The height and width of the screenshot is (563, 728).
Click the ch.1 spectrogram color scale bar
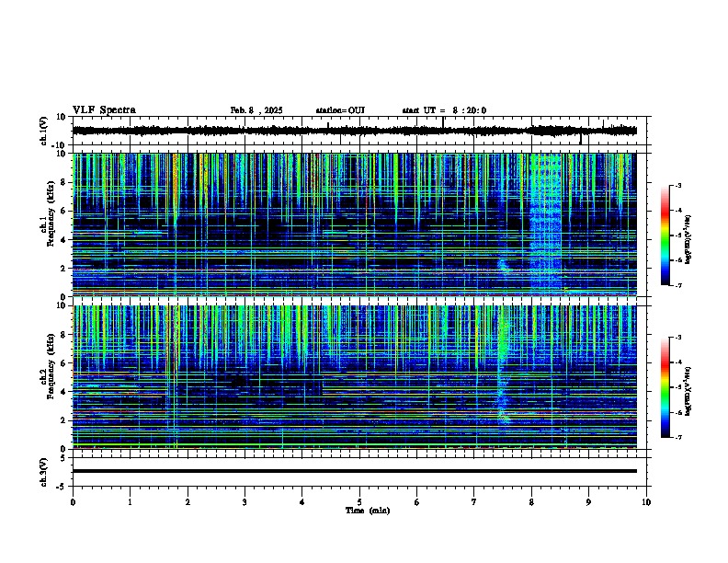665,236
